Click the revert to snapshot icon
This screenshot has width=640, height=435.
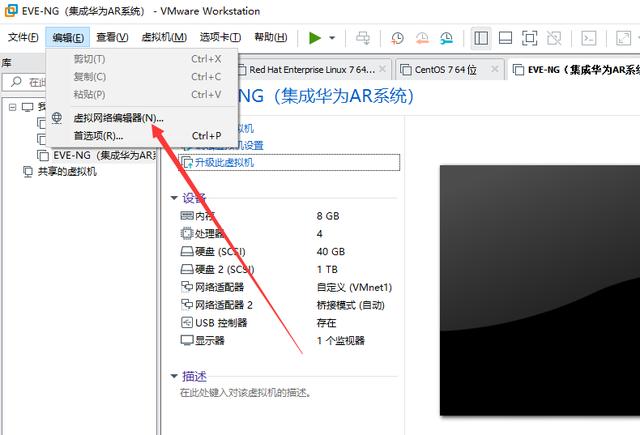coord(422,38)
